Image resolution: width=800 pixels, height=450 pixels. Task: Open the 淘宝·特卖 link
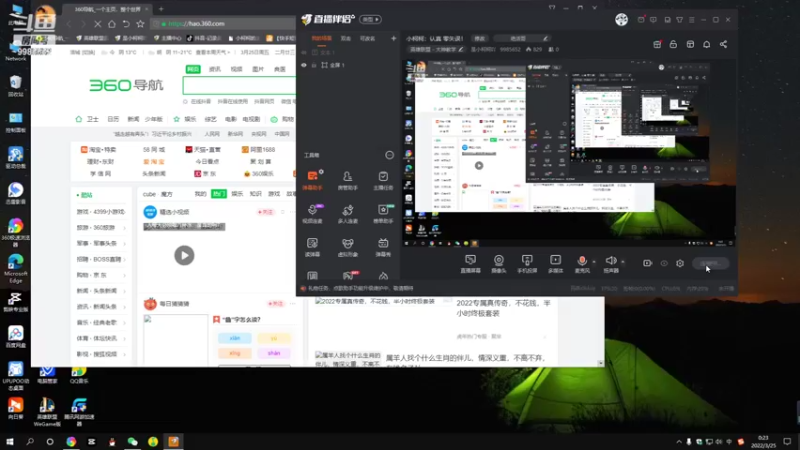(98, 149)
